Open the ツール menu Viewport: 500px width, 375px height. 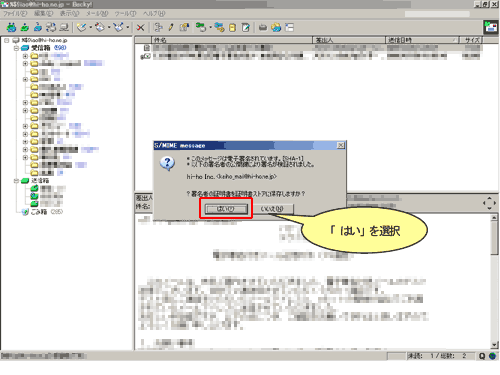tap(125, 14)
